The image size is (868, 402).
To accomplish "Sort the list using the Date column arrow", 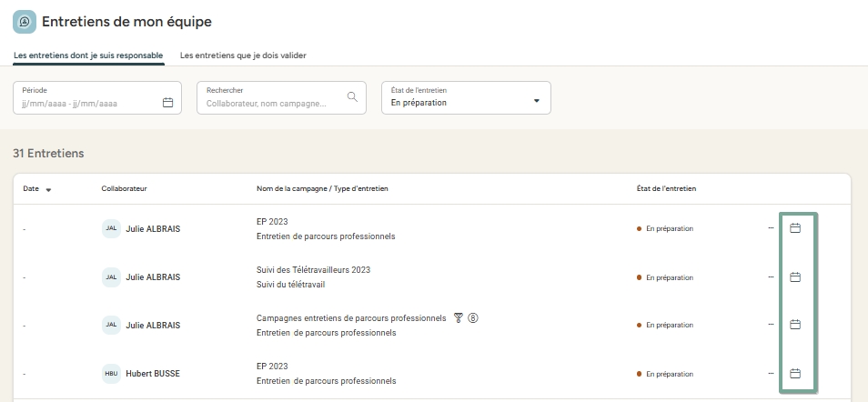I will click(x=48, y=189).
